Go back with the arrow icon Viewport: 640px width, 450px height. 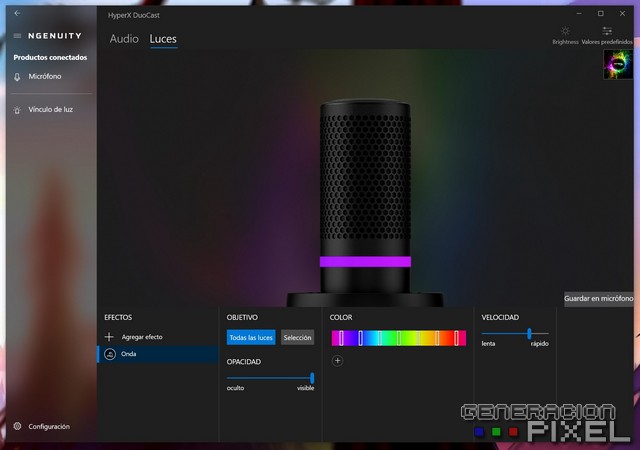(17, 13)
